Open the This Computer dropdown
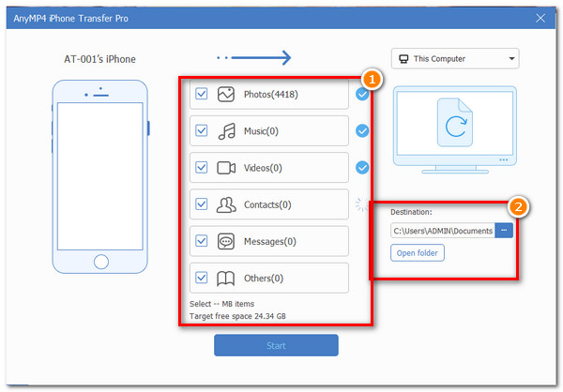The image size is (563, 392). tap(454, 59)
